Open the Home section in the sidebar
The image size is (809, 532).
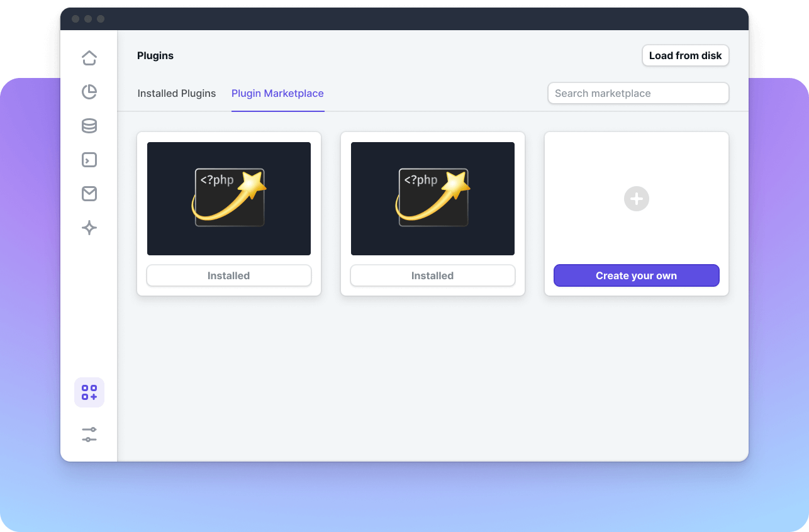pyautogui.click(x=89, y=57)
